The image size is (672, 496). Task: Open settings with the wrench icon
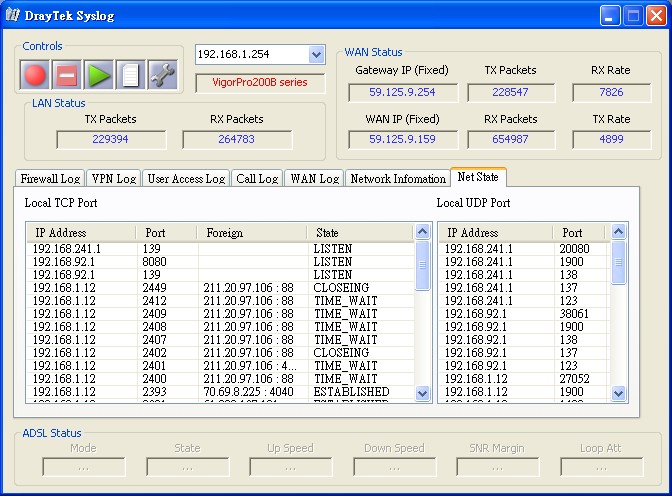(162, 74)
